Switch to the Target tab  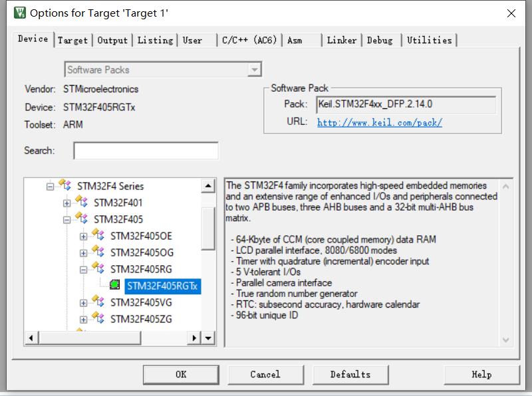coord(72,41)
